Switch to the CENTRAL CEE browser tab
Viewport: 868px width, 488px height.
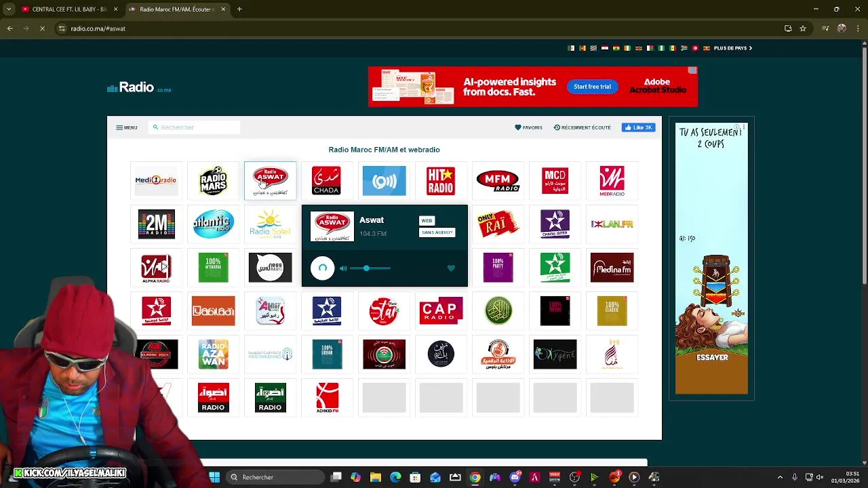69,9
